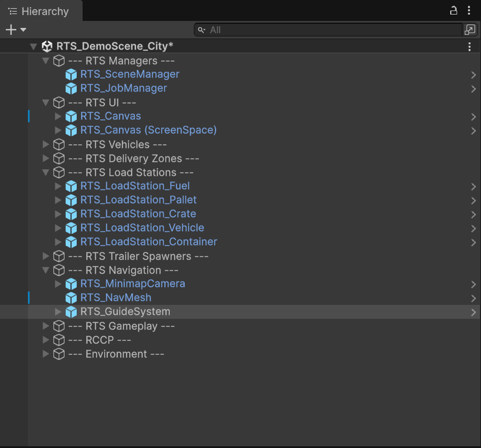Open RTS_LoadStation_Container prefab via right arrow
This screenshot has height=448, width=481.
pyautogui.click(x=473, y=243)
